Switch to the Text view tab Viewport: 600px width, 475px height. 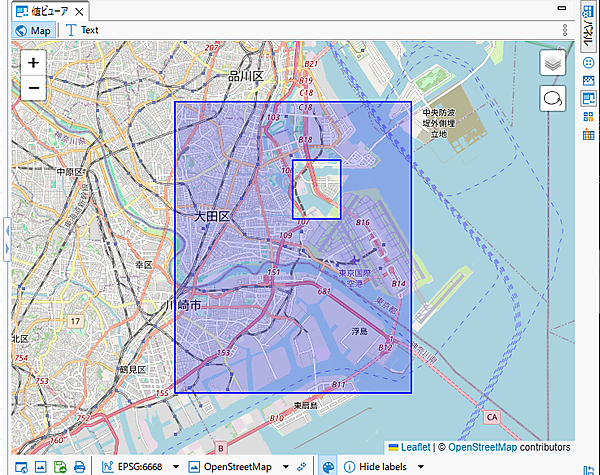82,30
